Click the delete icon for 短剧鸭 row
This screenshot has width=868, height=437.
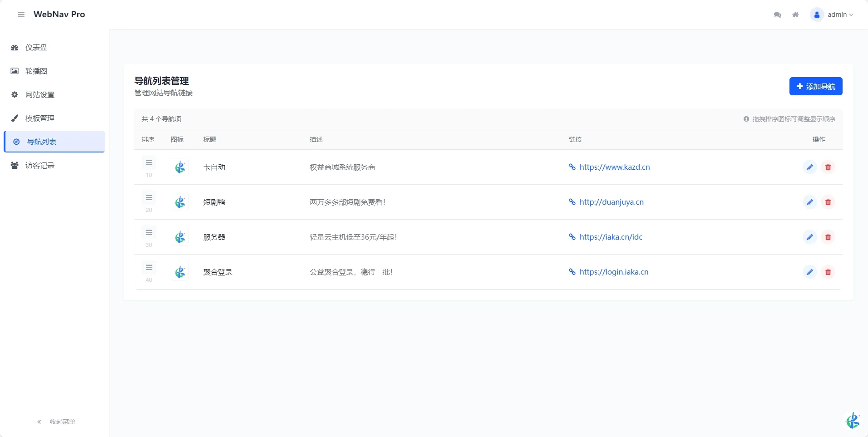(x=828, y=202)
